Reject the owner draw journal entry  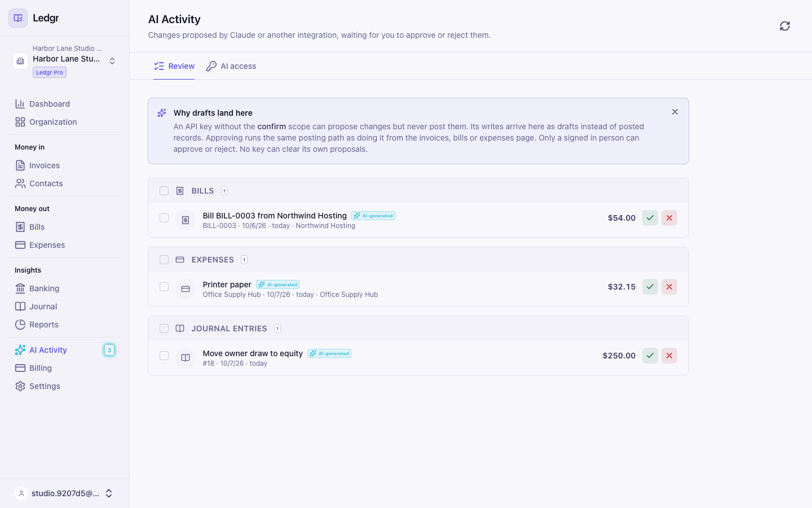669,356
